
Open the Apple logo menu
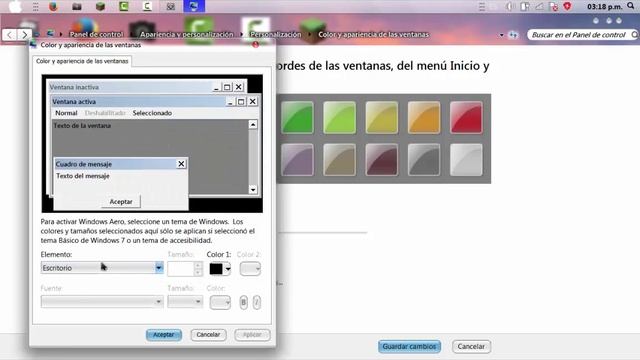click(x=16, y=7)
